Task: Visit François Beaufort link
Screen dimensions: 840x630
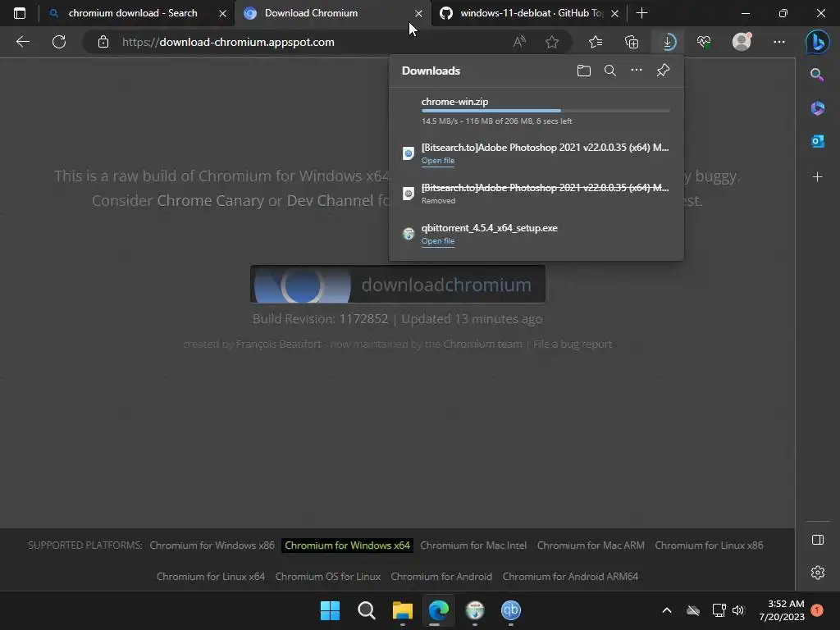Action: point(279,344)
